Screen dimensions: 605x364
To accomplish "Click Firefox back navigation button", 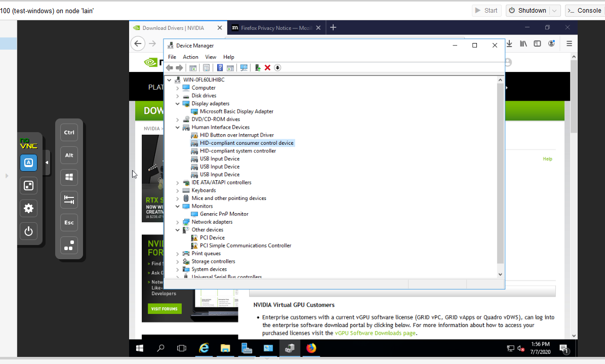I will point(138,44).
